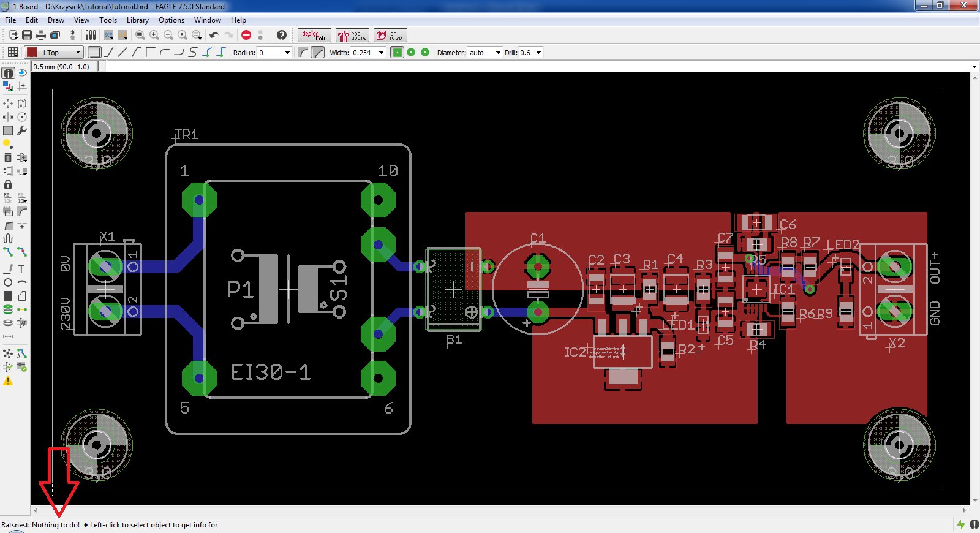Choose the straight miter style
Screen dimensions: 980x533
pos(318,53)
